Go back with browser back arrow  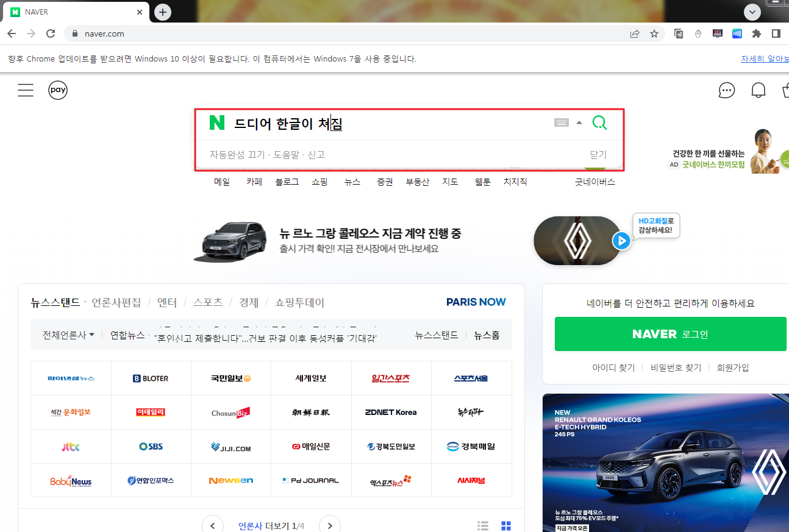(x=11, y=34)
